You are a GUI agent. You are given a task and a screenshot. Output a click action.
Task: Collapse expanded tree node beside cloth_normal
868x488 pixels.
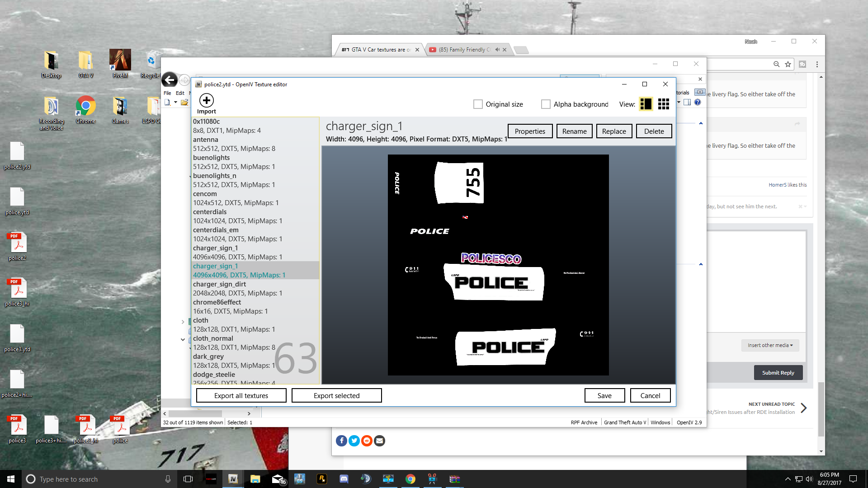tap(183, 339)
